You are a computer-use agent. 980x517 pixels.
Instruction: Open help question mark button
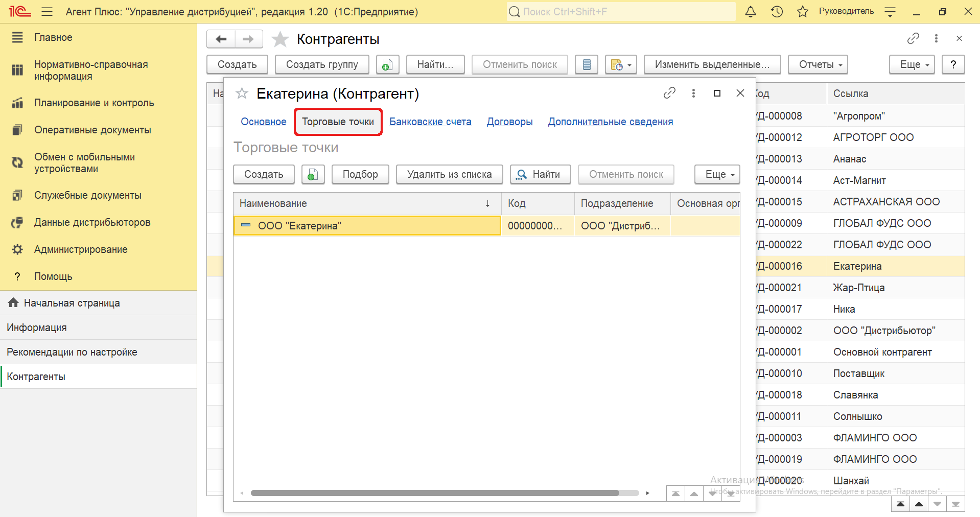coord(953,64)
